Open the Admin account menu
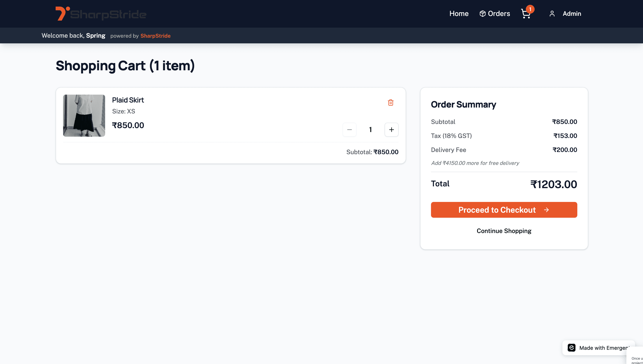This screenshot has width=643, height=364. coord(572,14)
